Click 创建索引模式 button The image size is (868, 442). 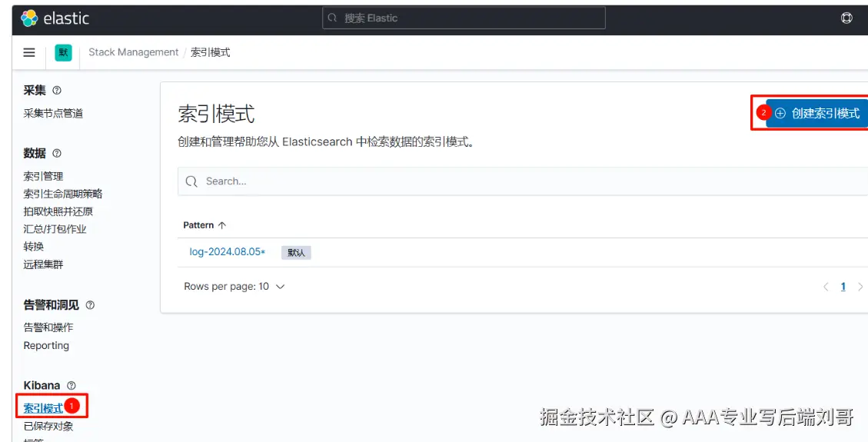point(817,114)
